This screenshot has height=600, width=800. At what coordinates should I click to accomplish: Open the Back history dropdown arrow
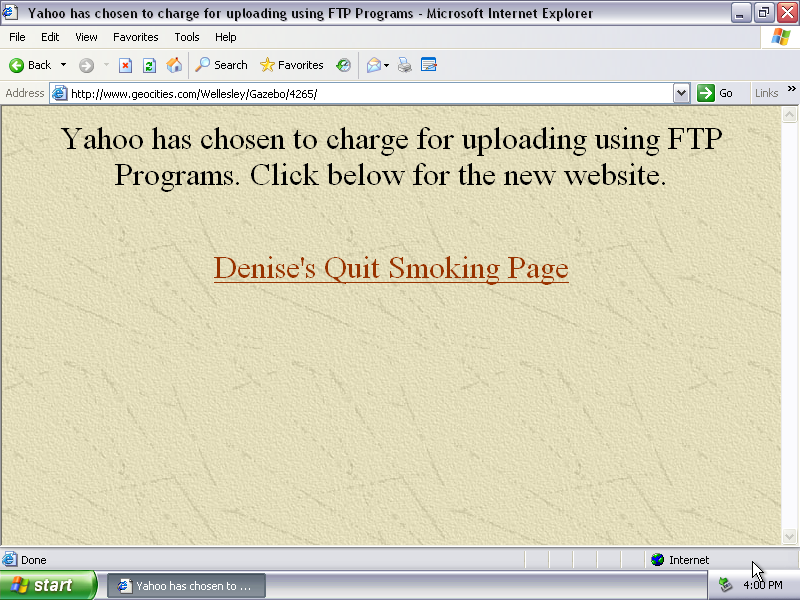coord(63,65)
